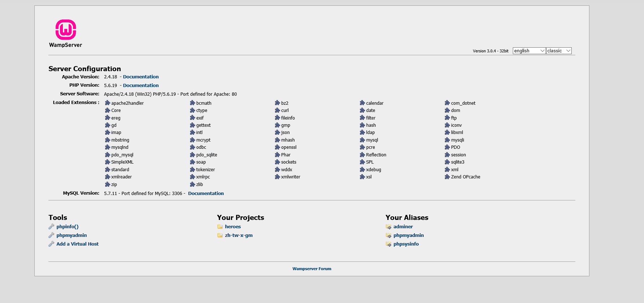
Task: Open phpmyadmin under Your Aliases
Action: click(x=408, y=235)
